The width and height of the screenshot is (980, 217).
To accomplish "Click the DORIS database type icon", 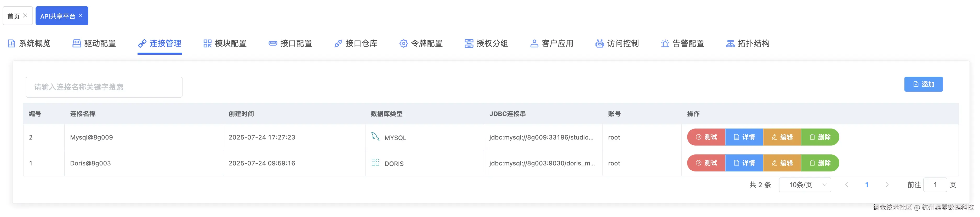I will 375,163.
